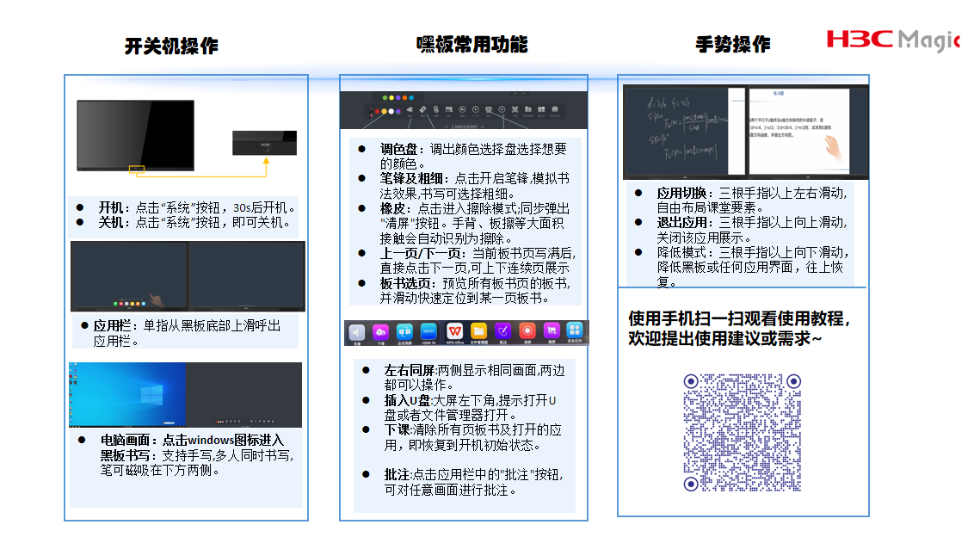Image resolution: width=980 pixels, height=537 pixels.
Task: Click the 调色盘 bullet text
Action: 473,157
